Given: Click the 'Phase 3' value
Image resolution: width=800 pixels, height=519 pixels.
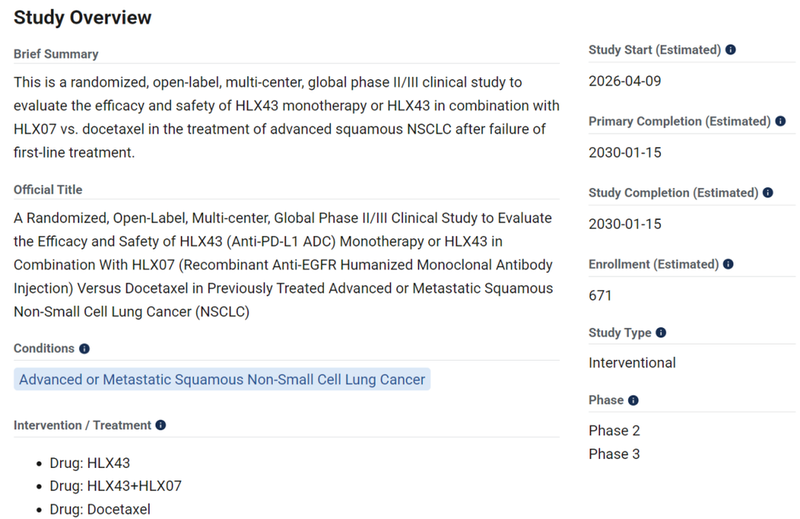Looking at the screenshot, I should tap(614, 454).
